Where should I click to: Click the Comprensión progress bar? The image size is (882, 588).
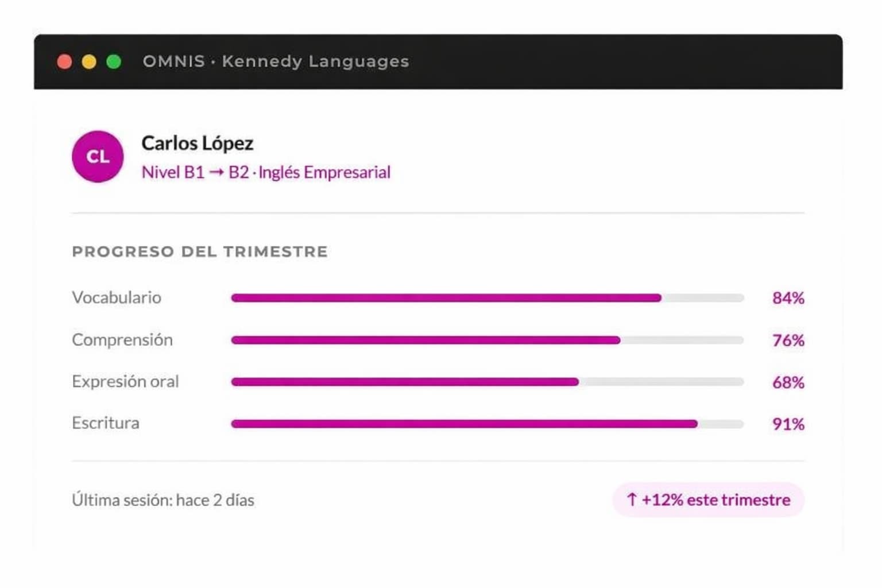click(487, 340)
